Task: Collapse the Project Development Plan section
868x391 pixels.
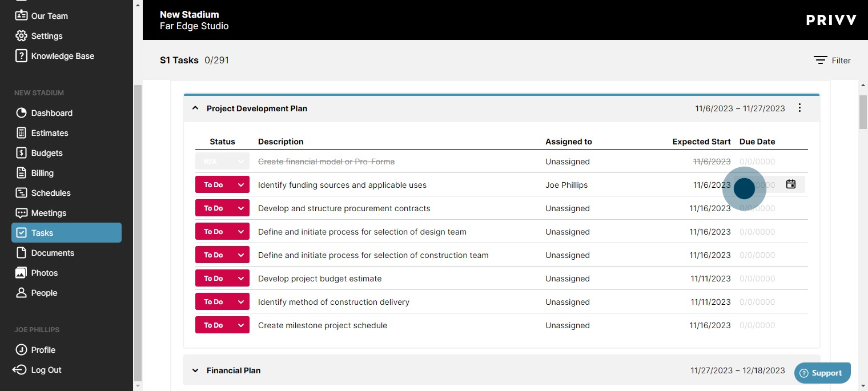Action: (195, 108)
